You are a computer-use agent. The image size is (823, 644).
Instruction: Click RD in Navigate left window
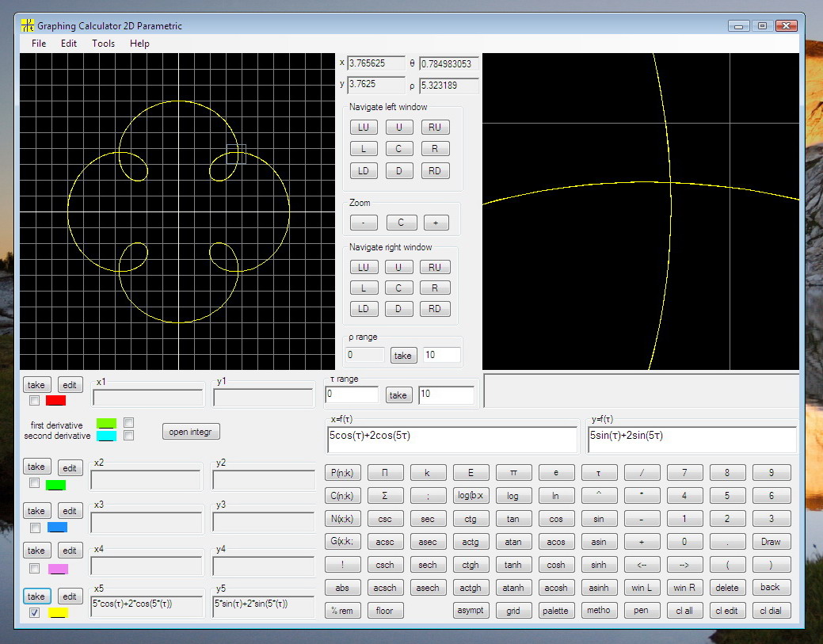[x=435, y=170]
